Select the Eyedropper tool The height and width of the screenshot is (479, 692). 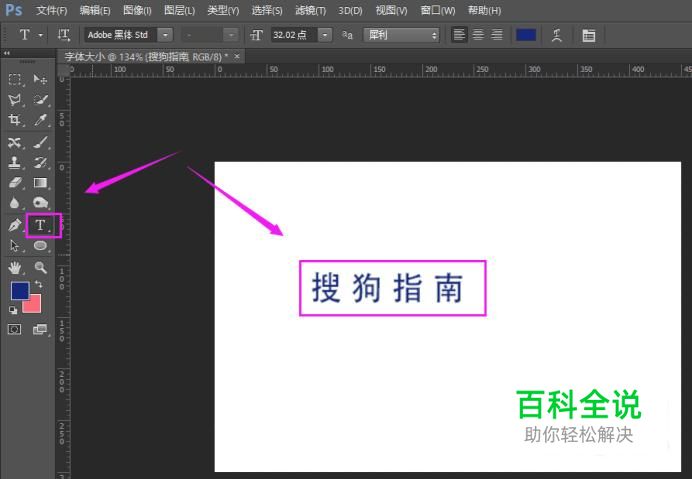[40, 120]
